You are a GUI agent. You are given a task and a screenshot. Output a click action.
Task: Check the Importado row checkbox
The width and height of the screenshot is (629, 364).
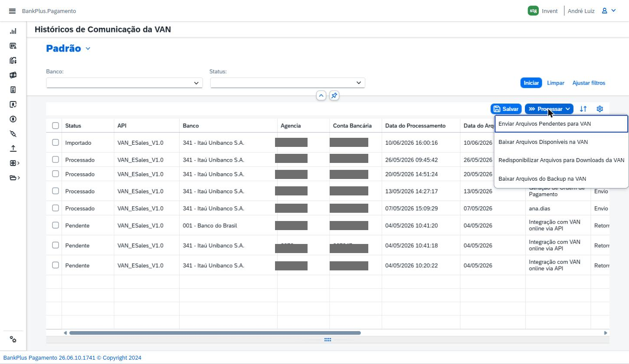coord(56,143)
